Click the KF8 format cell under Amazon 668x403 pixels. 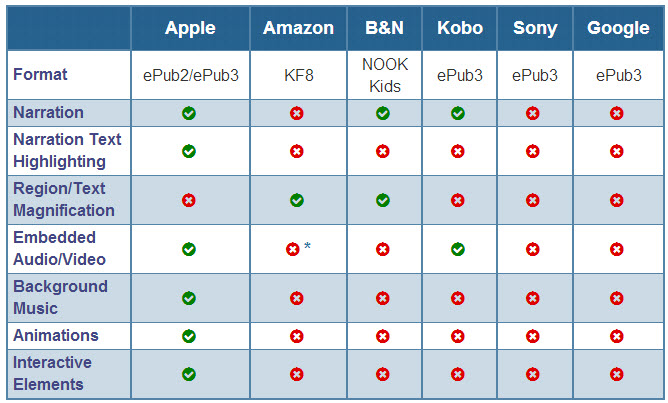click(x=299, y=75)
